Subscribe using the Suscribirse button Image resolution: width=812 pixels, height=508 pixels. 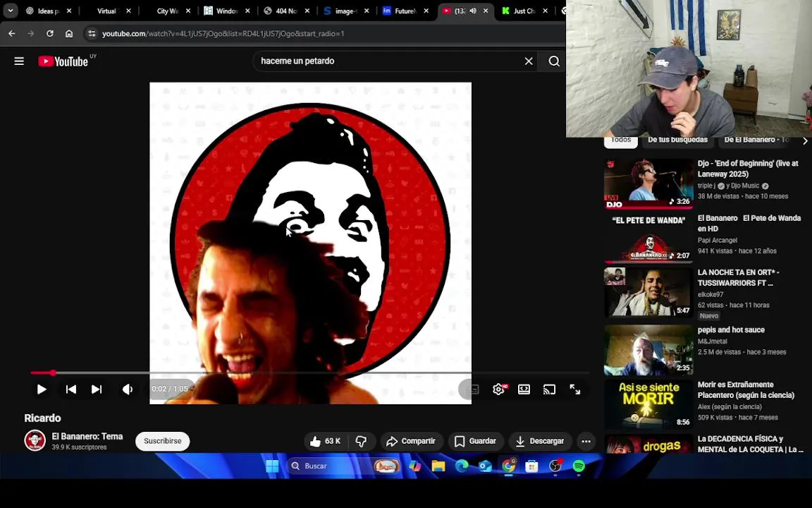(163, 441)
